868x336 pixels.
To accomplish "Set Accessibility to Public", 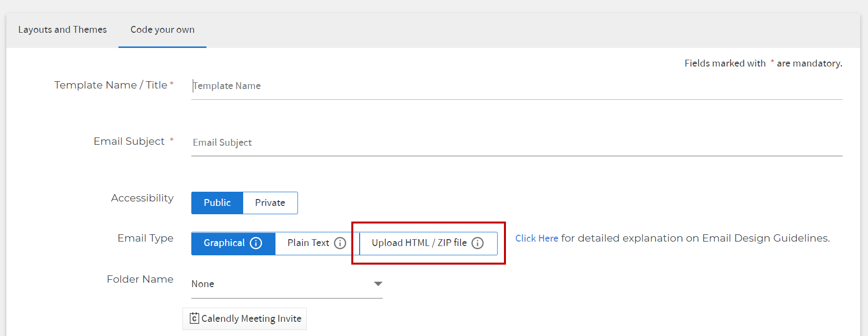I will pos(217,203).
